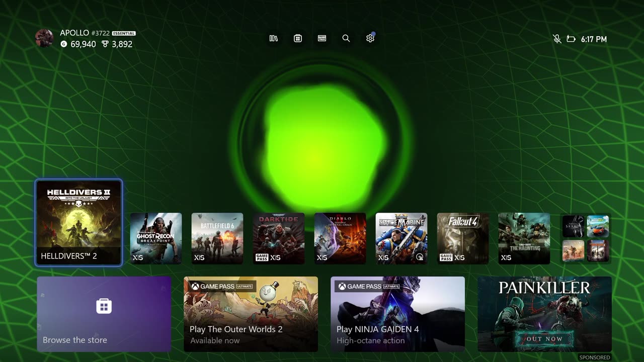Click the 6:17 PM clock

point(594,39)
